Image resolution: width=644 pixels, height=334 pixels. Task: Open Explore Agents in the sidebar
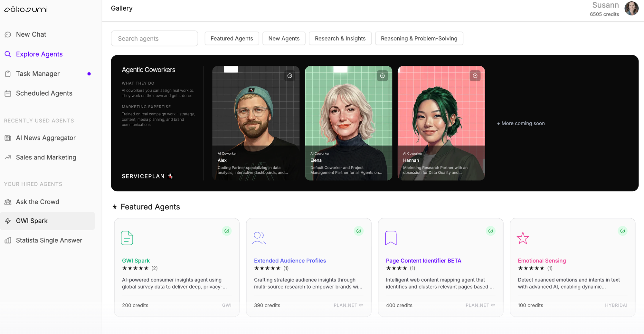point(39,54)
